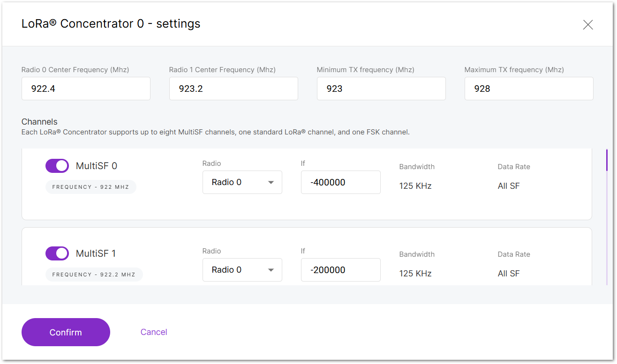Click the All SF data rate for MultiSF 0

click(509, 186)
